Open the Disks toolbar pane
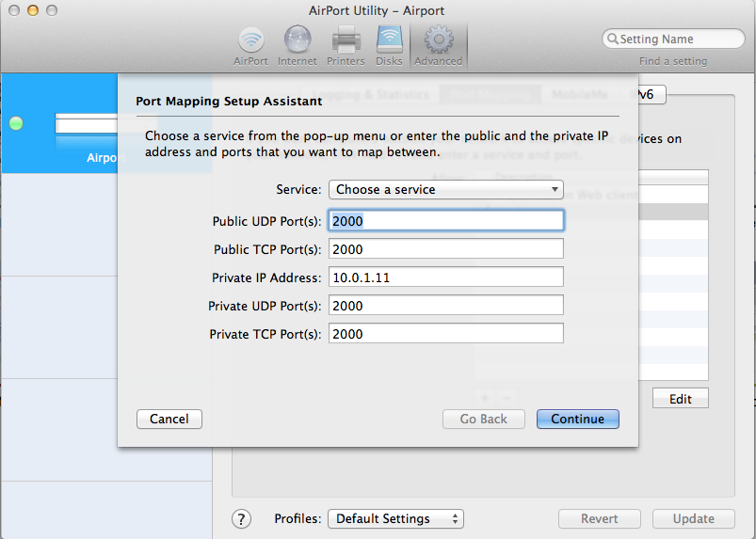 (x=389, y=47)
